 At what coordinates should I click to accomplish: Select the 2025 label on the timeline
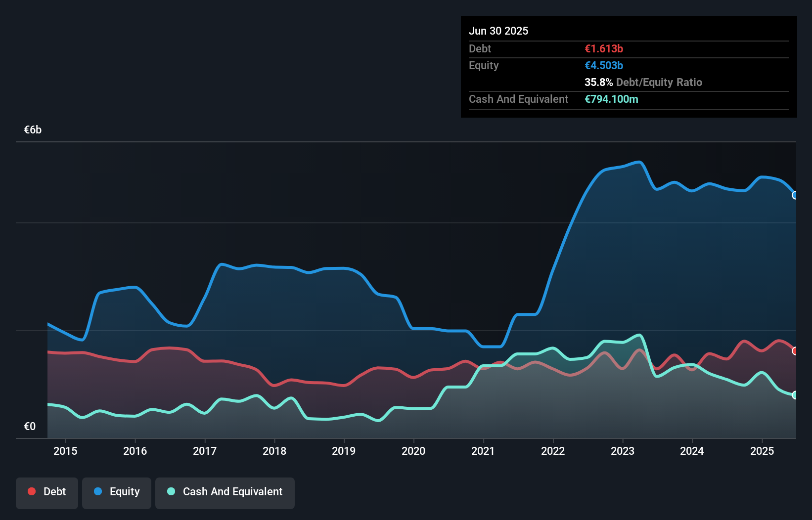(762, 451)
